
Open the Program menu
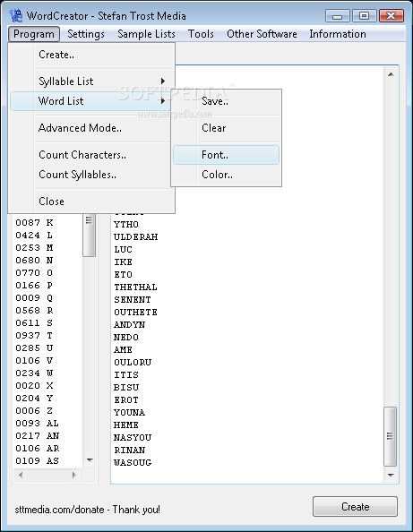coord(34,34)
